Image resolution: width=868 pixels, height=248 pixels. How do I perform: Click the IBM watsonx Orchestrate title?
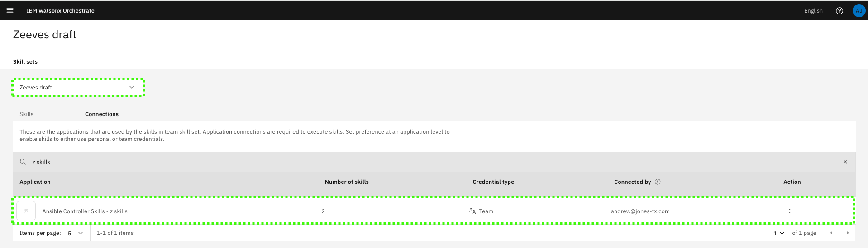tap(60, 11)
